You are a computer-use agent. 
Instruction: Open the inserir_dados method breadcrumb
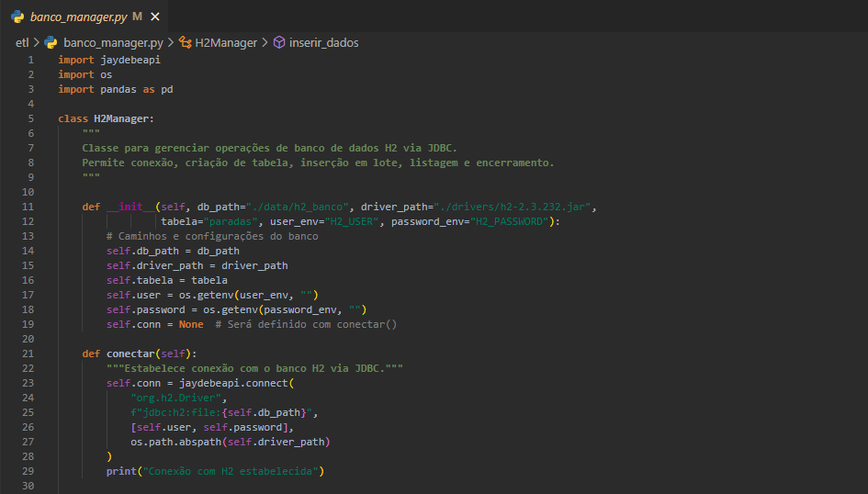tap(324, 42)
